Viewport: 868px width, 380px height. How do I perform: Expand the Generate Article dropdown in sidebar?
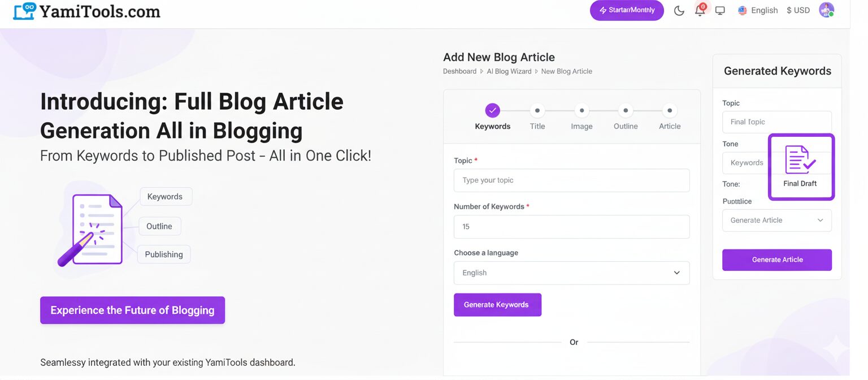tap(776, 221)
